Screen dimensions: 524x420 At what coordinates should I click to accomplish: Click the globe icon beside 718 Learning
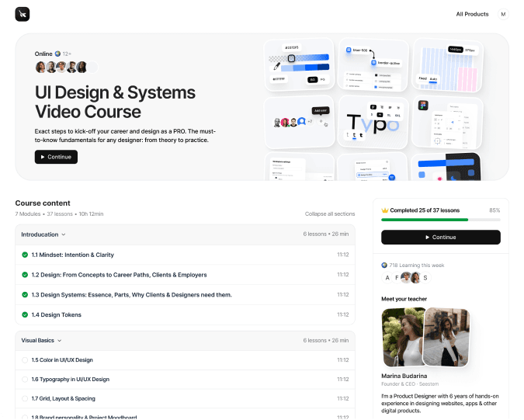[384, 265]
